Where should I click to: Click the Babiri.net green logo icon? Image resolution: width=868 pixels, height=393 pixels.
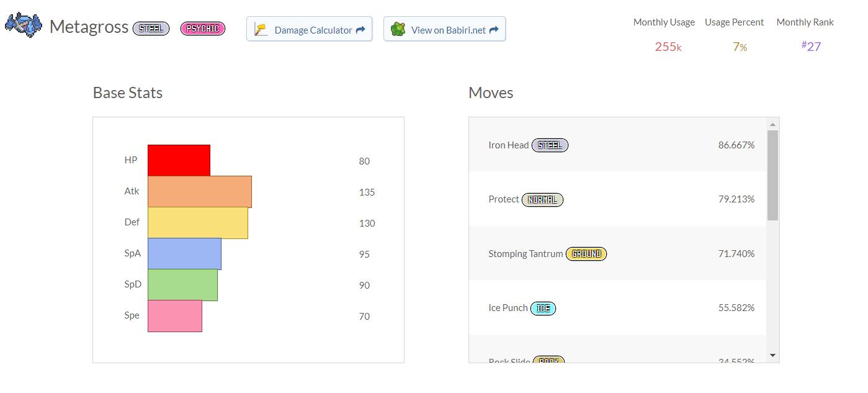(398, 29)
